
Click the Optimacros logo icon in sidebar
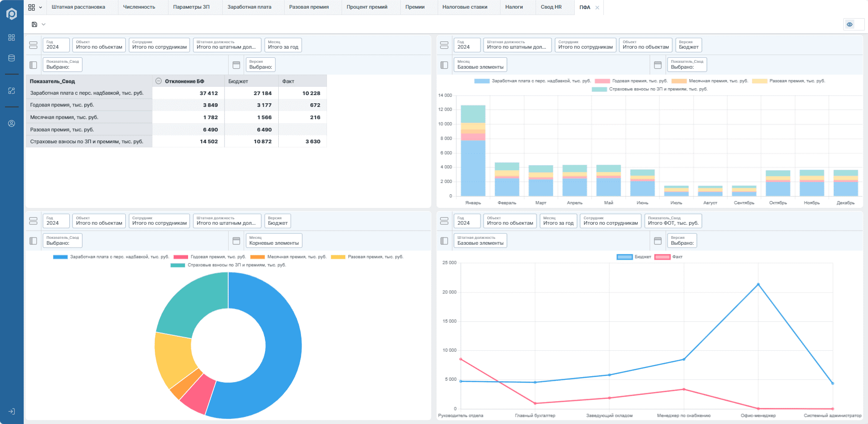pyautogui.click(x=12, y=14)
